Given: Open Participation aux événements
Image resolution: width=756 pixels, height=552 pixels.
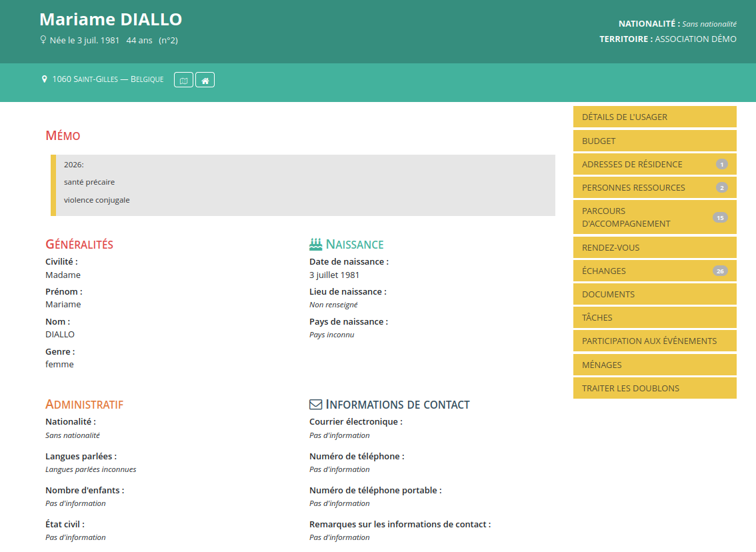Looking at the screenshot, I should coord(654,341).
